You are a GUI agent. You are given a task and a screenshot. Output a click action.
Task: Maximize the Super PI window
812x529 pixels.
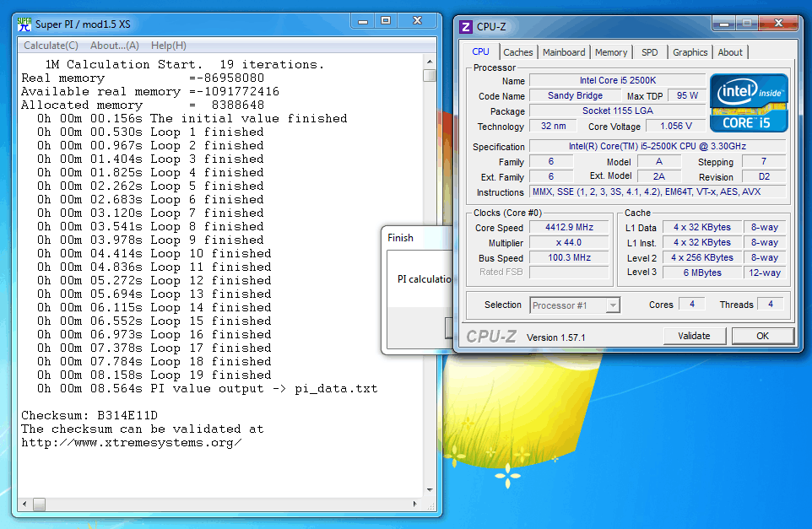[386, 21]
